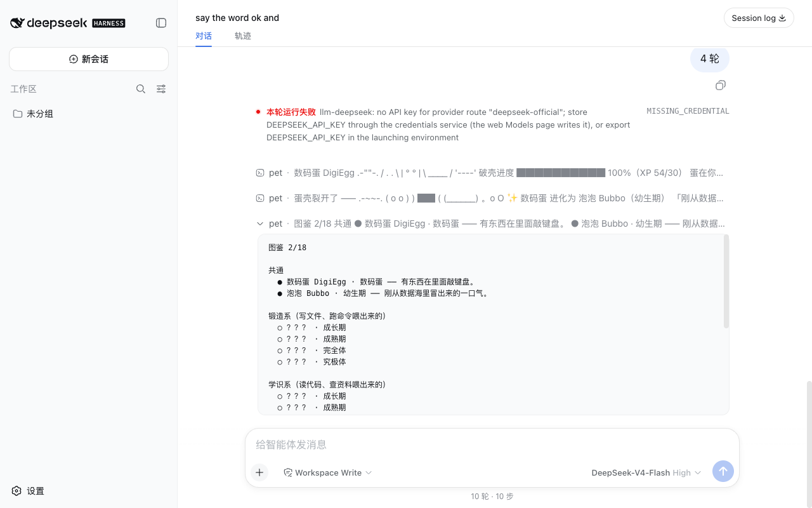Copy message using copy icon
This screenshot has height=508, width=812.
[721, 85]
